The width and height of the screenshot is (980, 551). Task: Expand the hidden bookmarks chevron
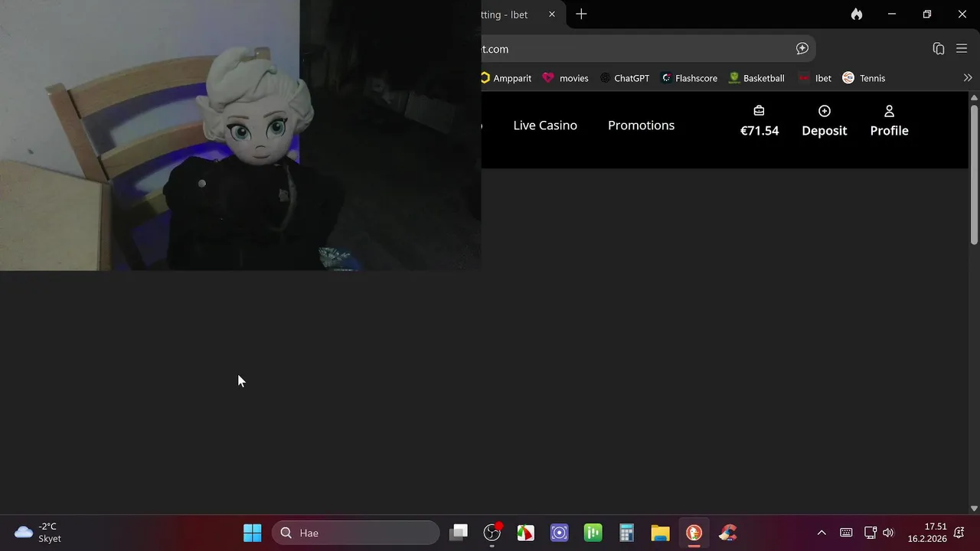click(x=968, y=78)
